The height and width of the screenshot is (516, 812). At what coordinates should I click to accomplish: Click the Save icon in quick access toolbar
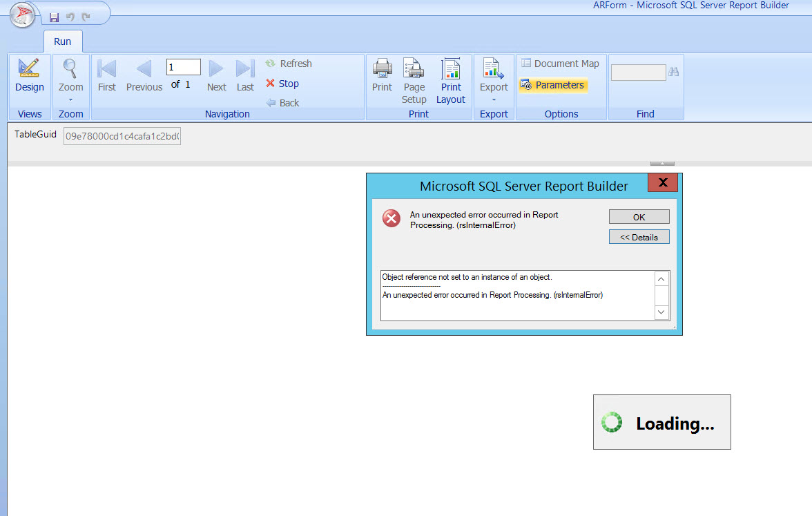(54, 17)
